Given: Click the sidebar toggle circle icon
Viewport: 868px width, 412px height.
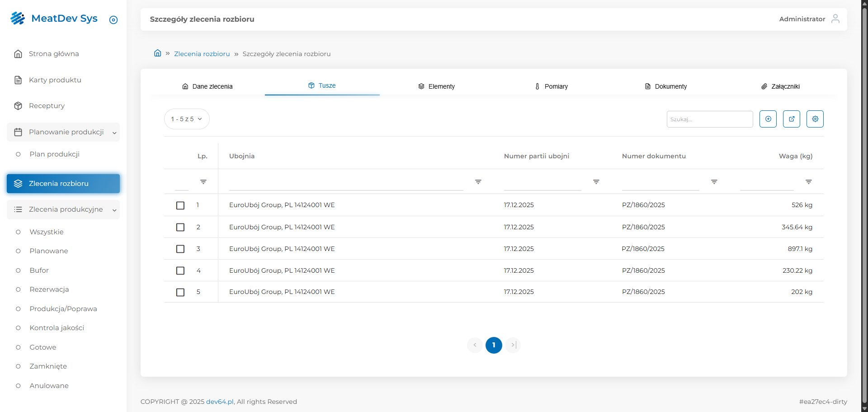Looking at the screenshot, I should (x=113, y=20).
